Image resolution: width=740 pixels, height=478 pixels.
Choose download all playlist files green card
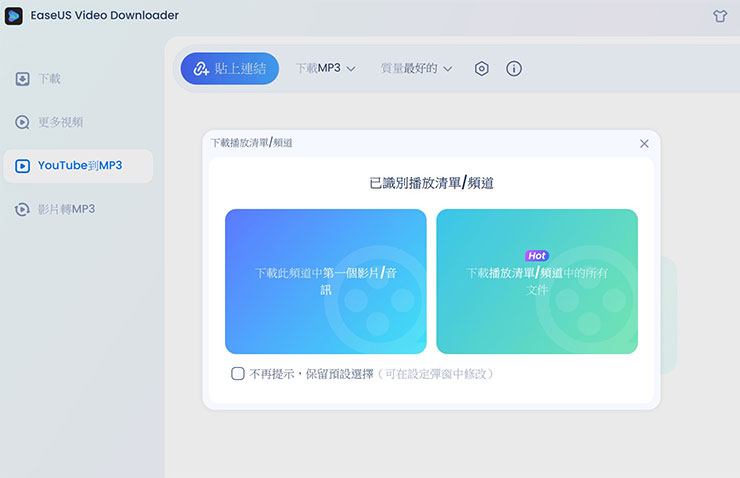(537, 281)
